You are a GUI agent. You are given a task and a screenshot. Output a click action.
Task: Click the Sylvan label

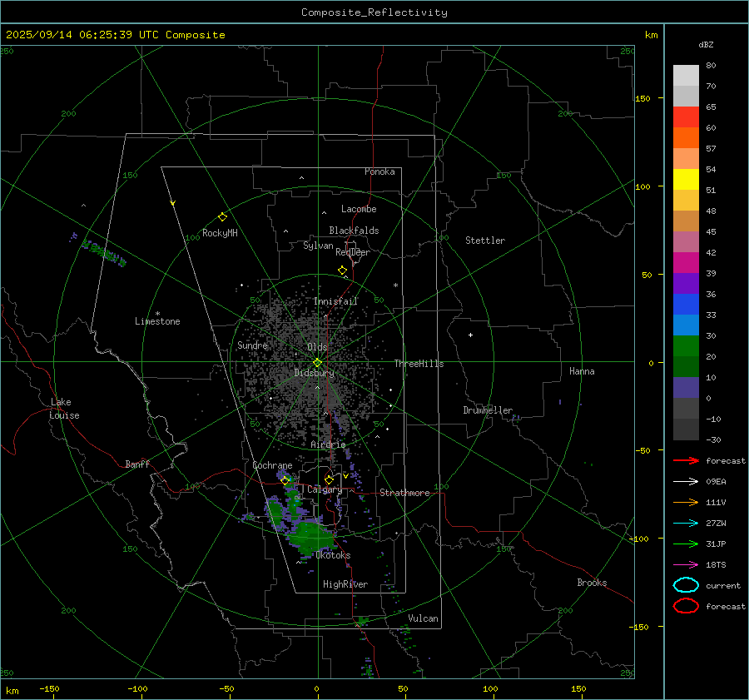pyautogui.click(x=318, y=246)
